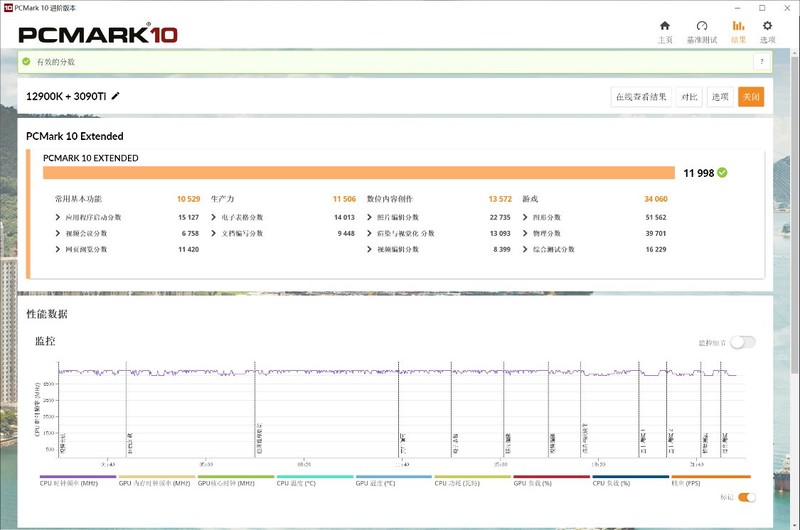Click the pencil icon to rename 12900K + 3090TI
This screenshot has width=800, height=530.
116,96
